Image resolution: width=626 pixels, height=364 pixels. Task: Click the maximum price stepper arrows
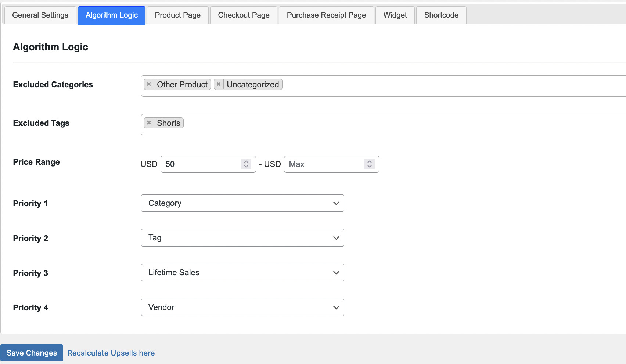(x=370, y=164)
